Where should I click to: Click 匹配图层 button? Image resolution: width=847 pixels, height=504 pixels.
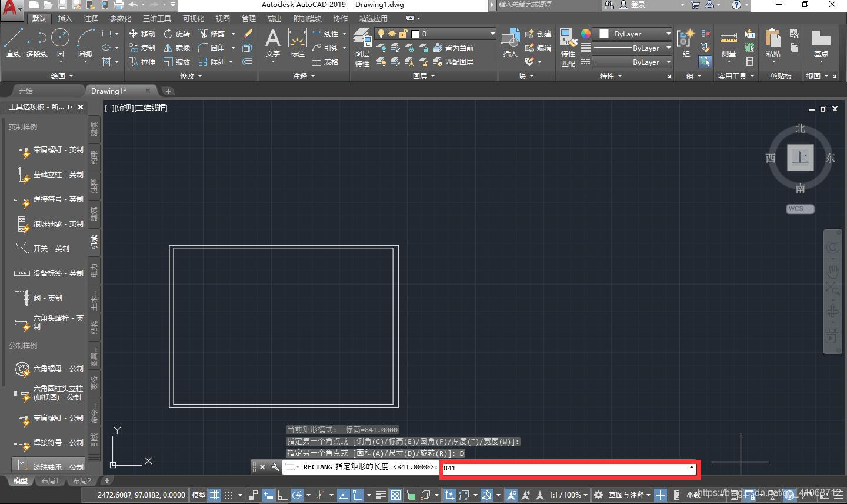453,62
